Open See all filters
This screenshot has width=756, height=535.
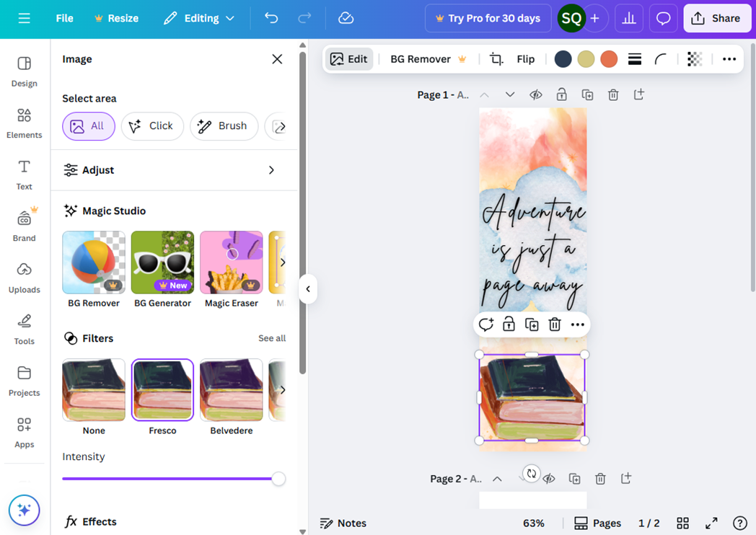click(272, 337)
